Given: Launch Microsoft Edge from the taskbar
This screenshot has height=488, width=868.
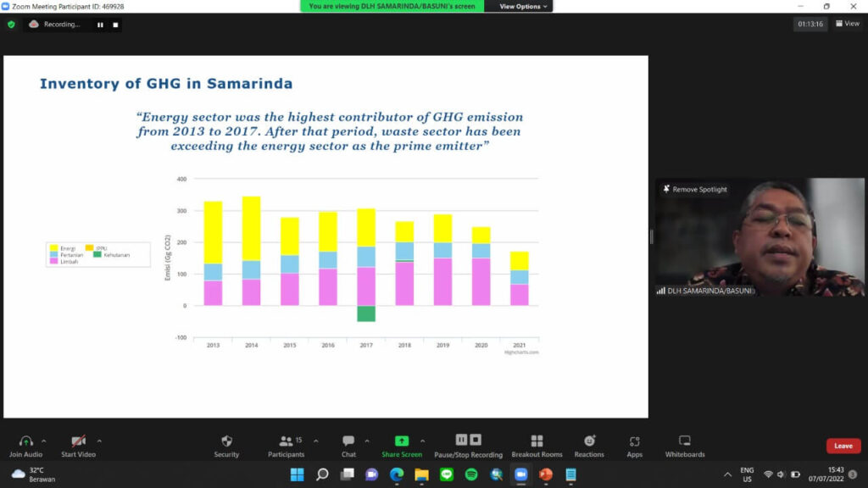Looking at the screenshot, I should (397, 474).
